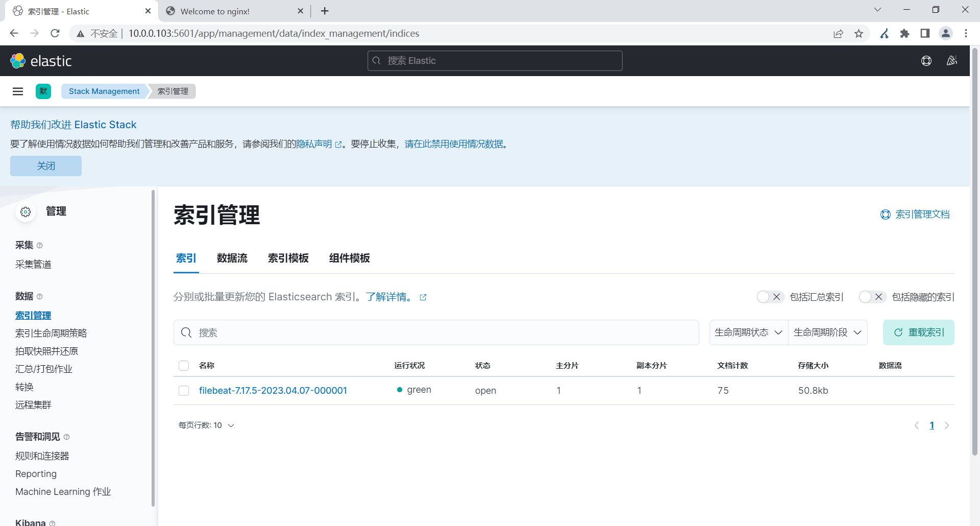Viewport: 980px width, 526px height.
Task: Open the Chrome three-dot menu
Action: (966, 33)
